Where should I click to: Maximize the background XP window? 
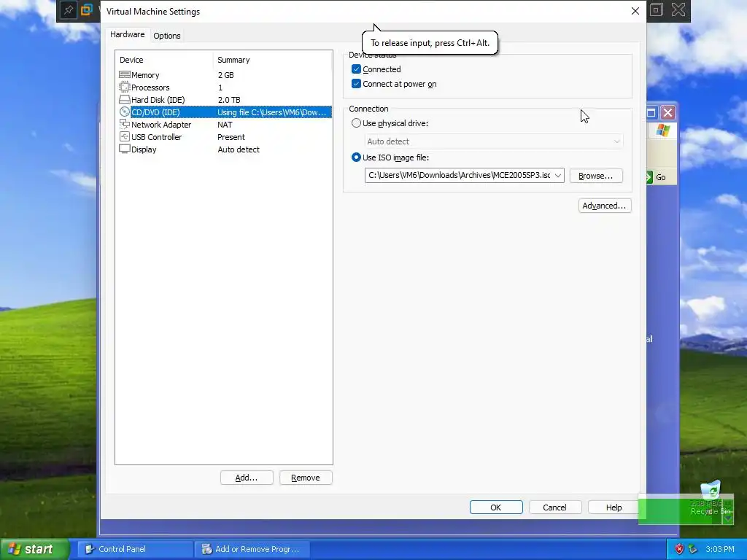pyautogui.click(x=651, y=113)
